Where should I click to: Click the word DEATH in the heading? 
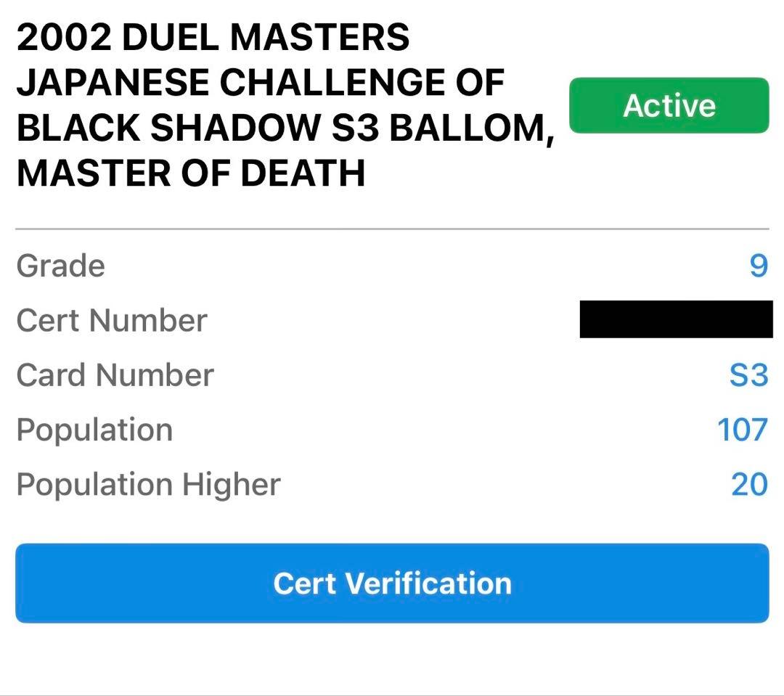(x=303, y=173)
